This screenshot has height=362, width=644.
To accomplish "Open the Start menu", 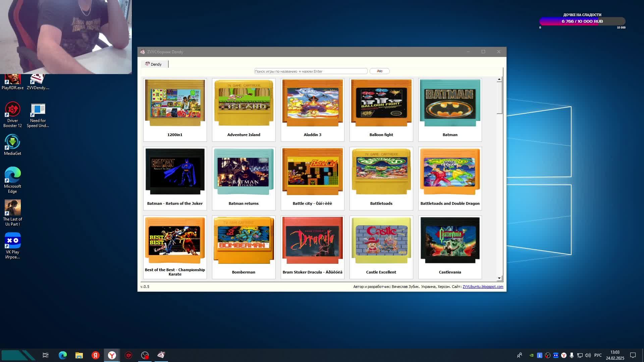I will pyautogui.click(x=18, y=355).
